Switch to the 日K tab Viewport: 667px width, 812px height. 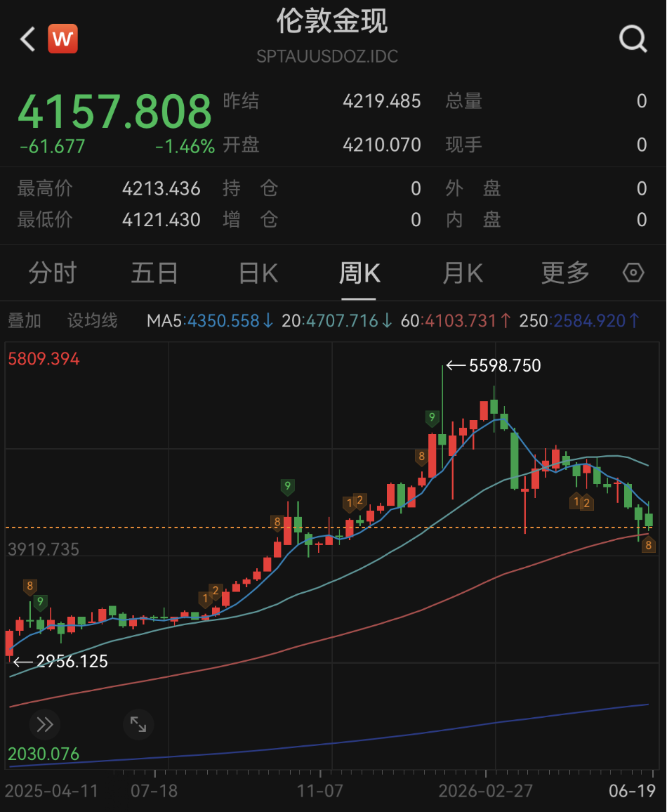[258, 273]
